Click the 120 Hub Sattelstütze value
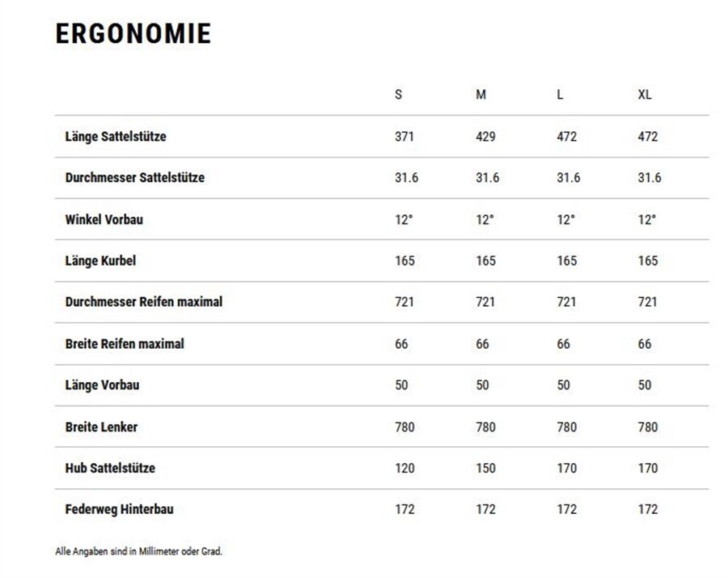Viewport: 728px width, 578px height. tap(404, 468)
